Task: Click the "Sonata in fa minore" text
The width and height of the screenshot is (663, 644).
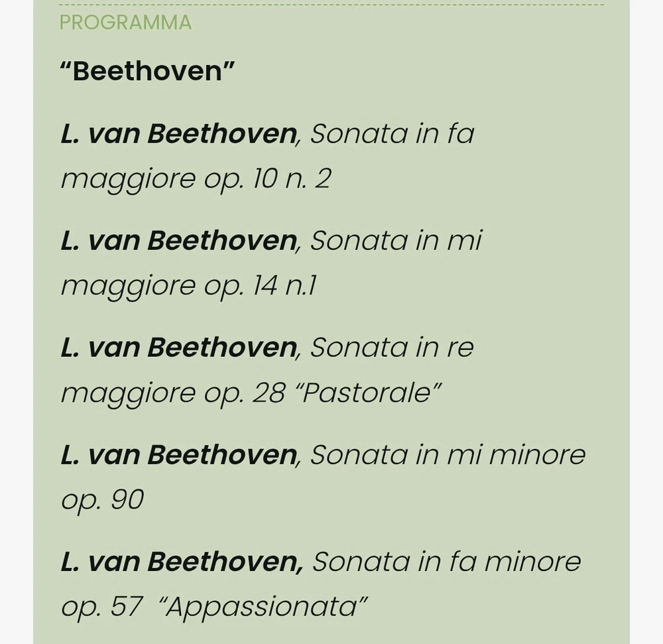Action: tap(447, 562)
